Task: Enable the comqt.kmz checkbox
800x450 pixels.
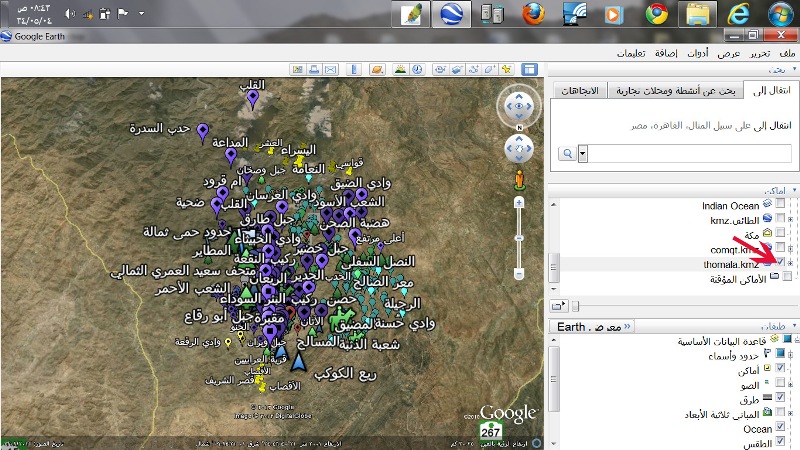Action: coord(780,247)
